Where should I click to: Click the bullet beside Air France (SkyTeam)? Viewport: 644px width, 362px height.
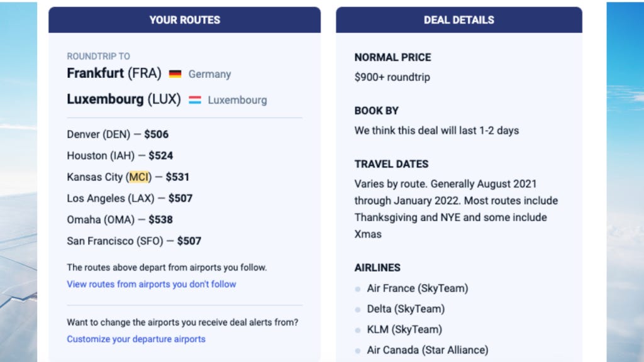pos(358,289)
